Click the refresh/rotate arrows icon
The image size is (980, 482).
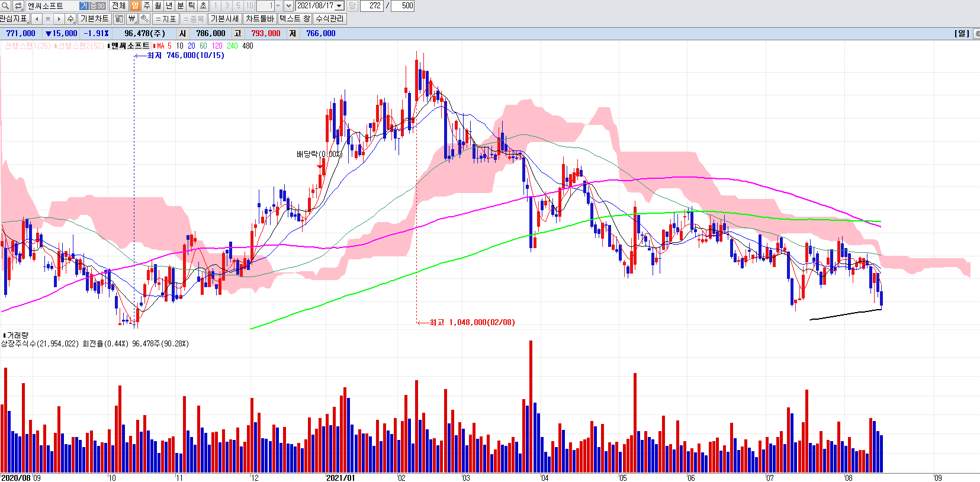tap(18, 6)
